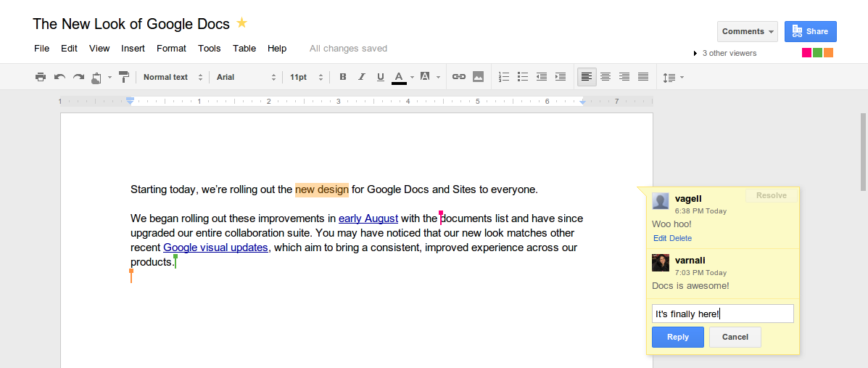Click the Undo arrow icon

click(59, 77)
